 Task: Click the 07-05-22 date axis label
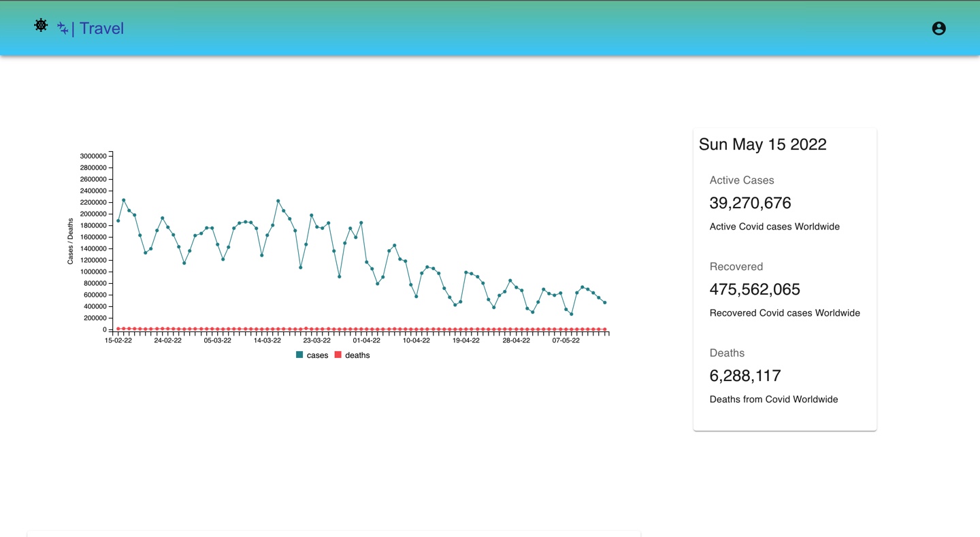coord(566,341)
